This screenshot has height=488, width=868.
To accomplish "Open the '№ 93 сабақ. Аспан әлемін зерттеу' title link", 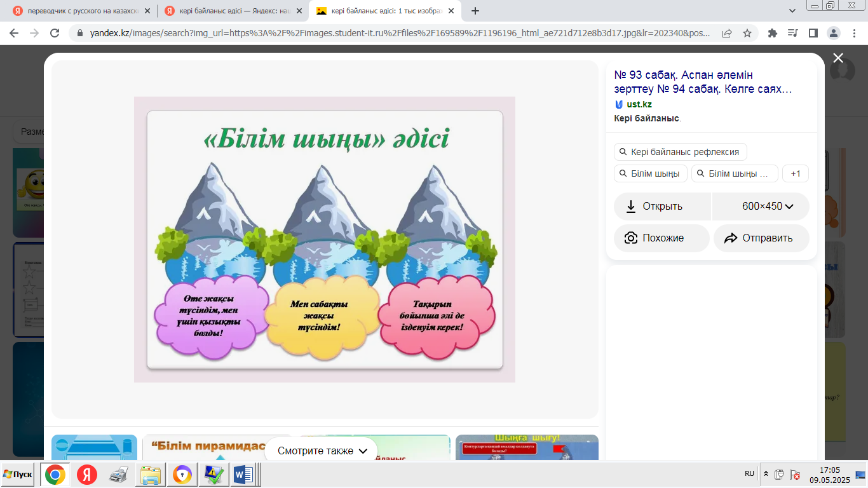I will [703, 82].
